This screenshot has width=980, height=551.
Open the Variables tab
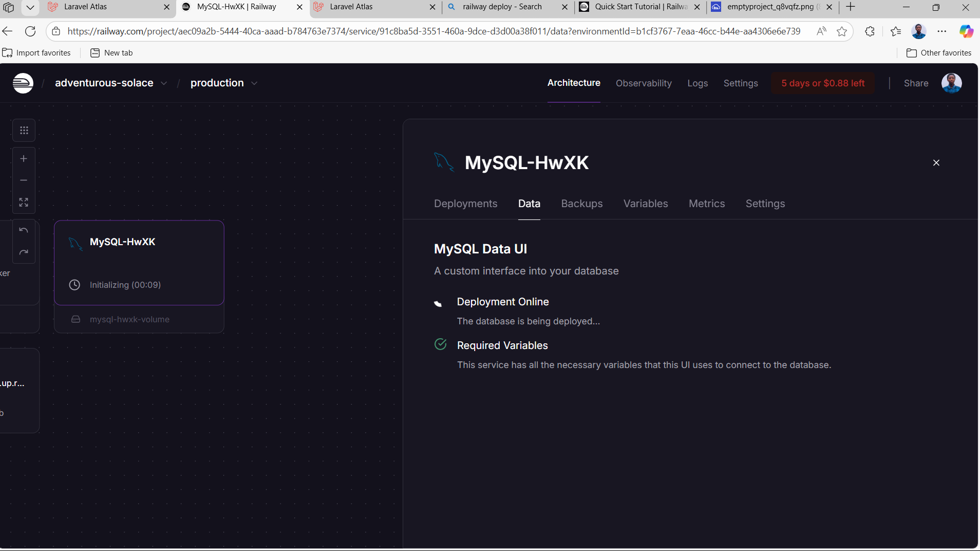pyautogui.click(x=646, y=204)
